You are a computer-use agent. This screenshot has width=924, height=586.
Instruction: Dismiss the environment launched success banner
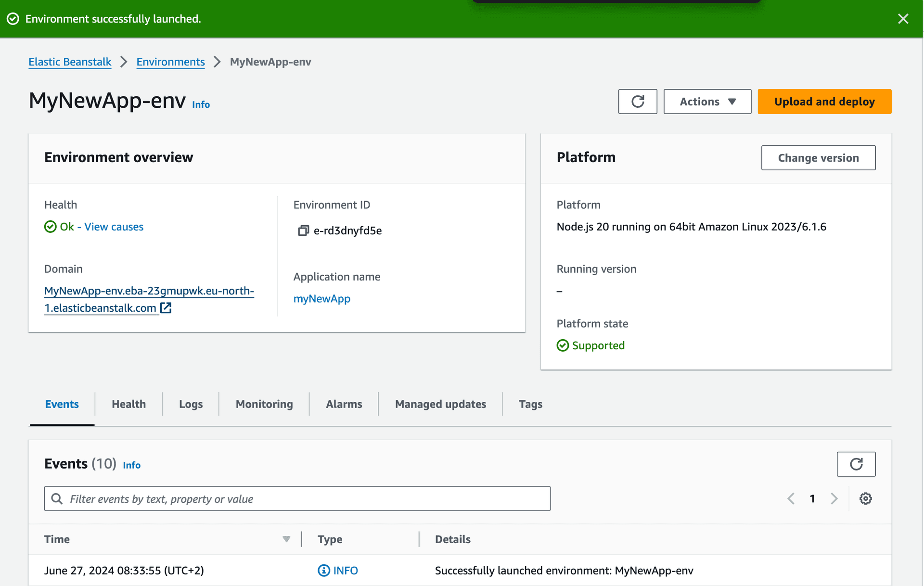click(x=903, y=19)
